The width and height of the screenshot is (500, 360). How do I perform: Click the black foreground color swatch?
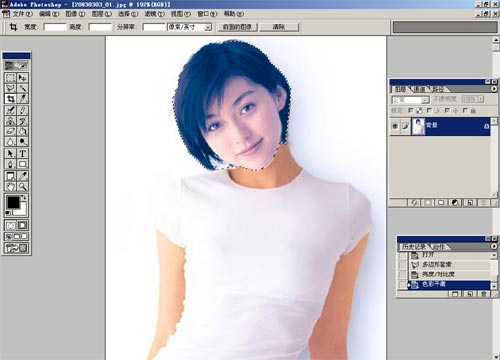pos(13,202)
